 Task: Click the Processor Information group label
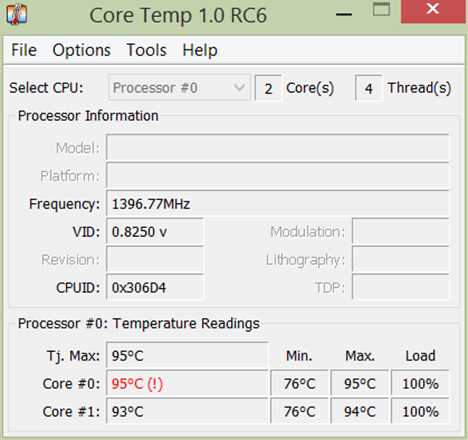[88, 116]
